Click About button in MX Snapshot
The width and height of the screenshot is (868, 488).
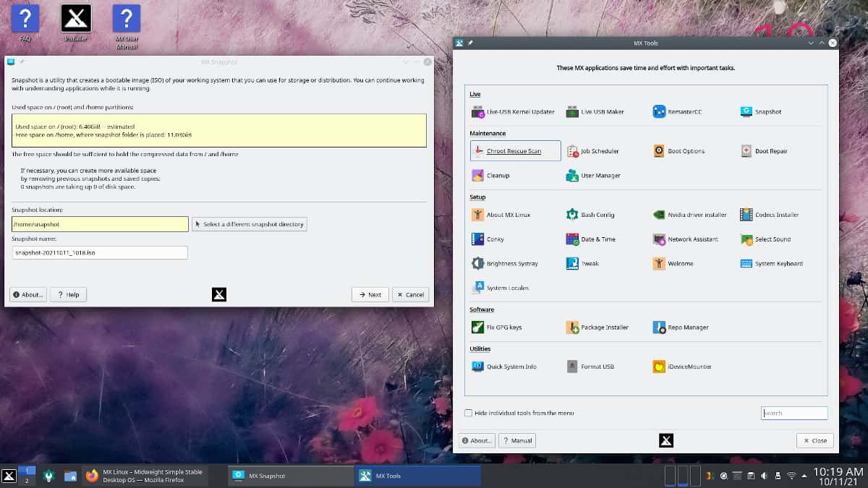(x=28, y=294)
